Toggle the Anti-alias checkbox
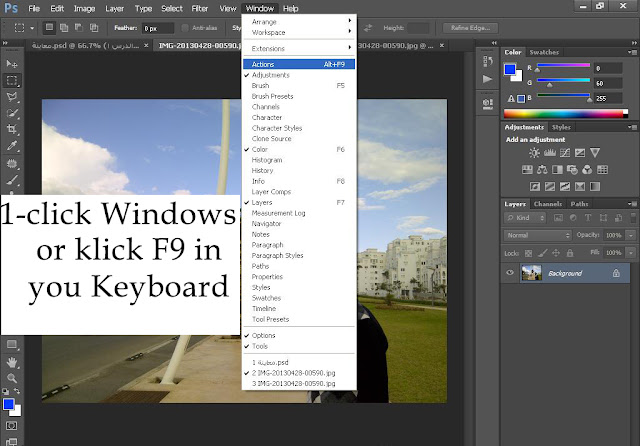Image resolution: width=640 pixels, height=446 pixels. point(185,28)
